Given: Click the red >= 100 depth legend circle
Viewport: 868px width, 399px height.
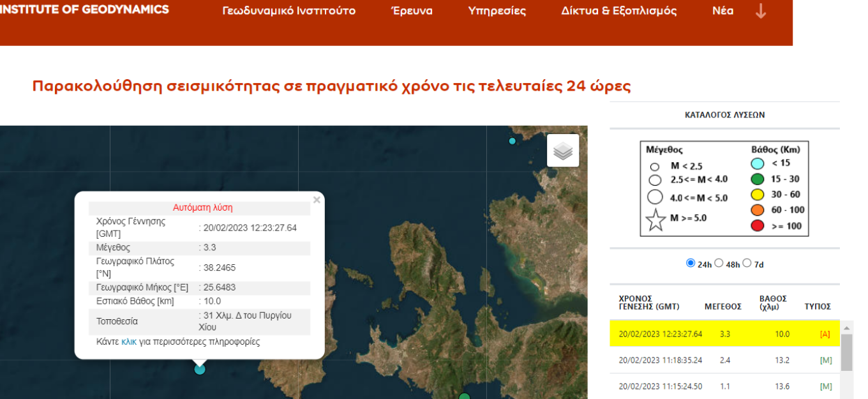Looking at the screenshot, I should coord(758,225).
